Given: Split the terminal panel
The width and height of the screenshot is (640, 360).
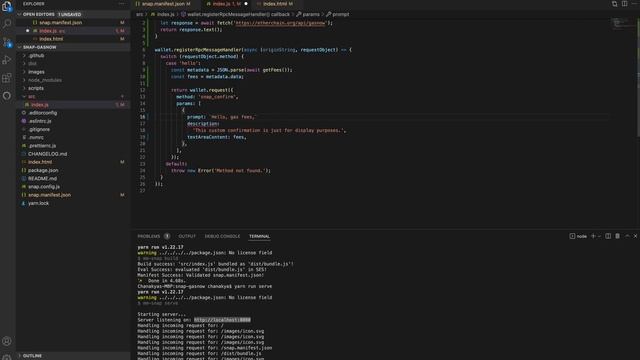Looking at the screenshot, I should point(608,236).
